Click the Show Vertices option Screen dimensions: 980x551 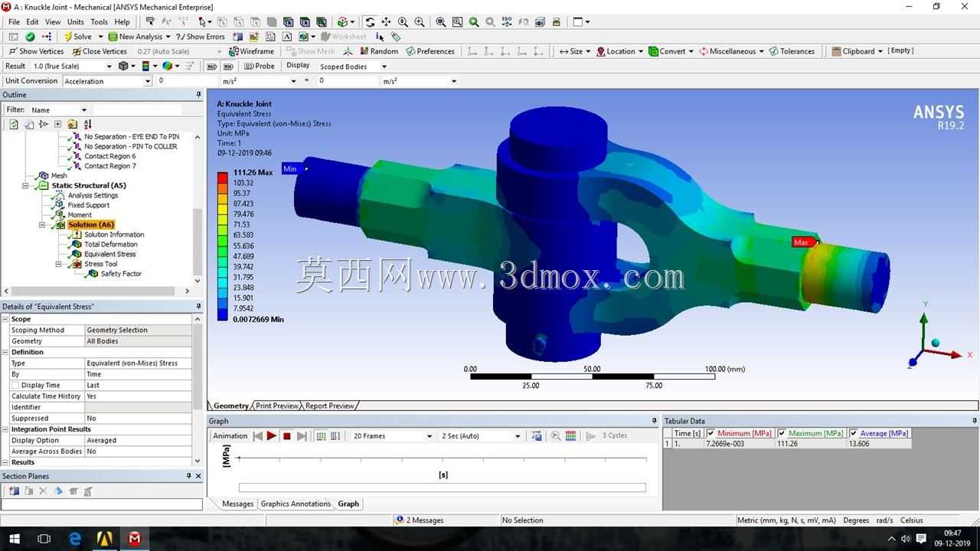coord(36,51)
